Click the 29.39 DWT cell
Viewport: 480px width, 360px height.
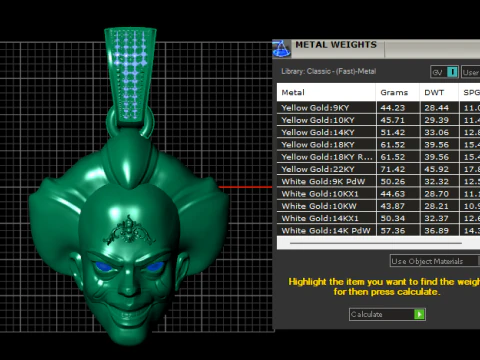coord(439,120)
